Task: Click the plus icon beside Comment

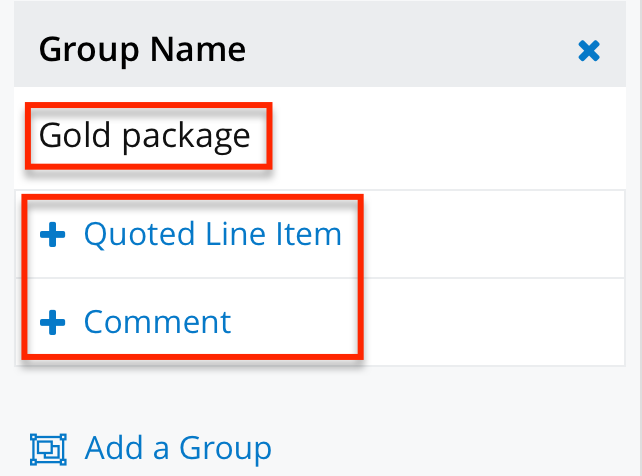Action: [53, 322]
